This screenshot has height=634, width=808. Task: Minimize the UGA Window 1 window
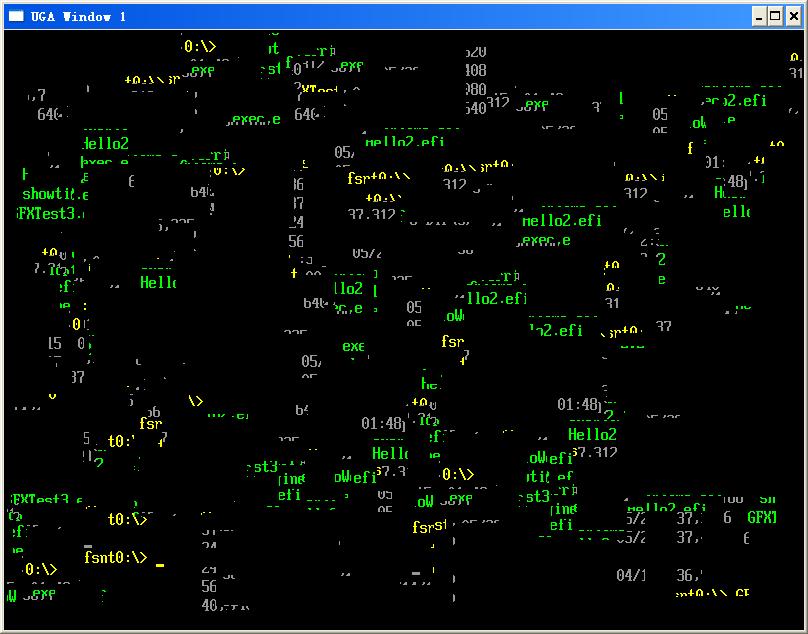[x=759, y=16]
